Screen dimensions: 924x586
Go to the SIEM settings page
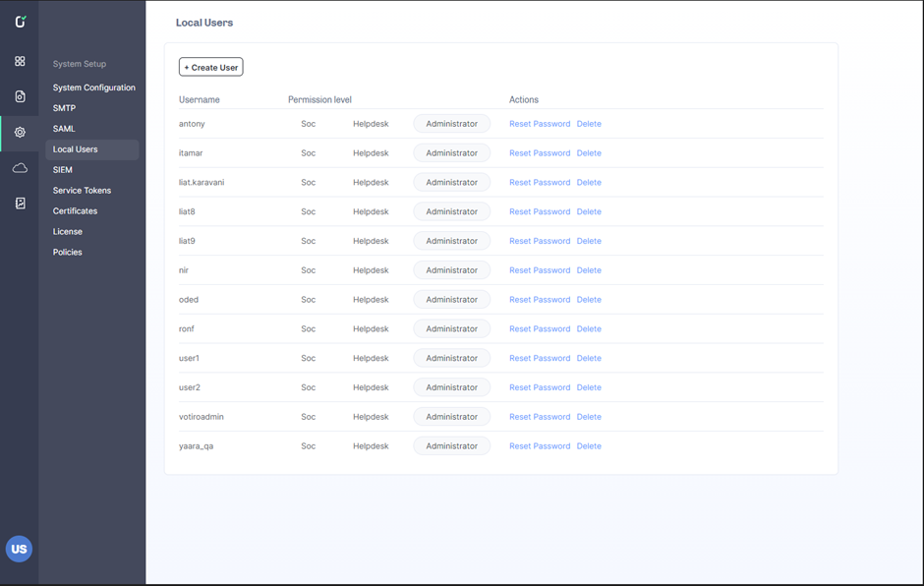tap(63, 170)
